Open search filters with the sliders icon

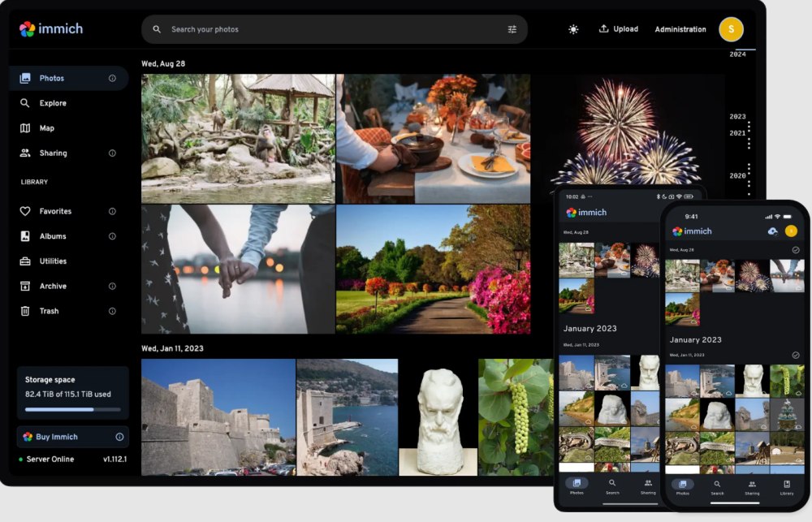pos(512,28)
